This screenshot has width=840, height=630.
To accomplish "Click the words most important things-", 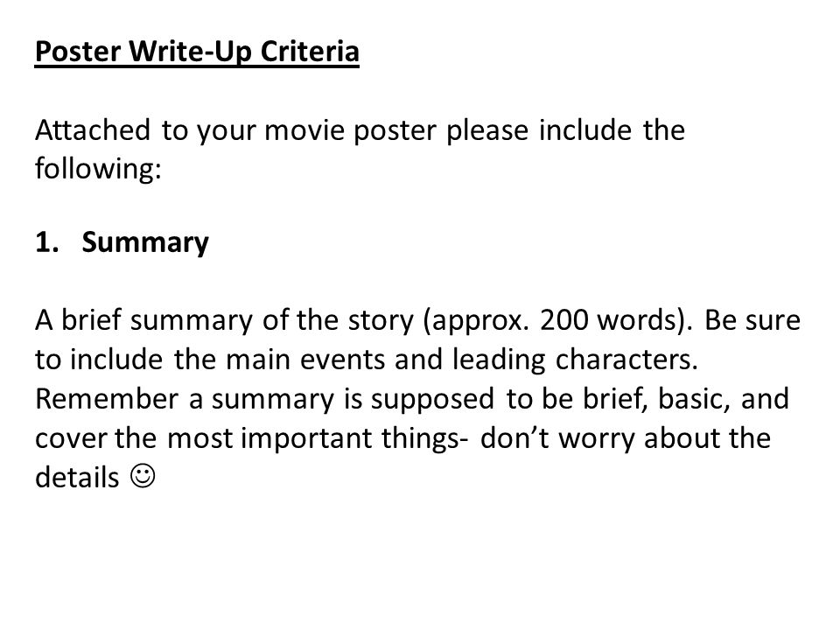I will click(317, 439).
